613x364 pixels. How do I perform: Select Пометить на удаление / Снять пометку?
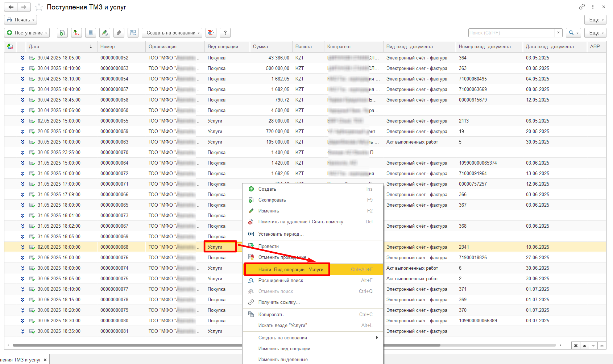click(x=312, y=222)
